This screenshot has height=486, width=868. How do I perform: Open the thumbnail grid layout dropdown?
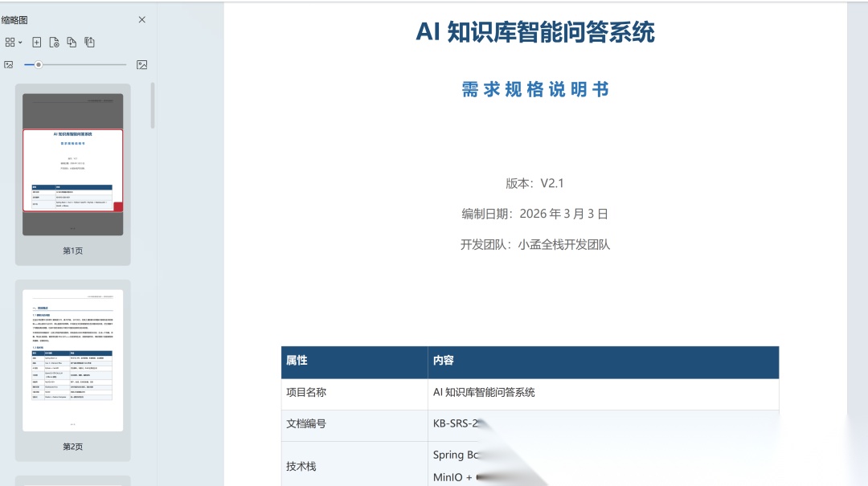click(14, 42)
